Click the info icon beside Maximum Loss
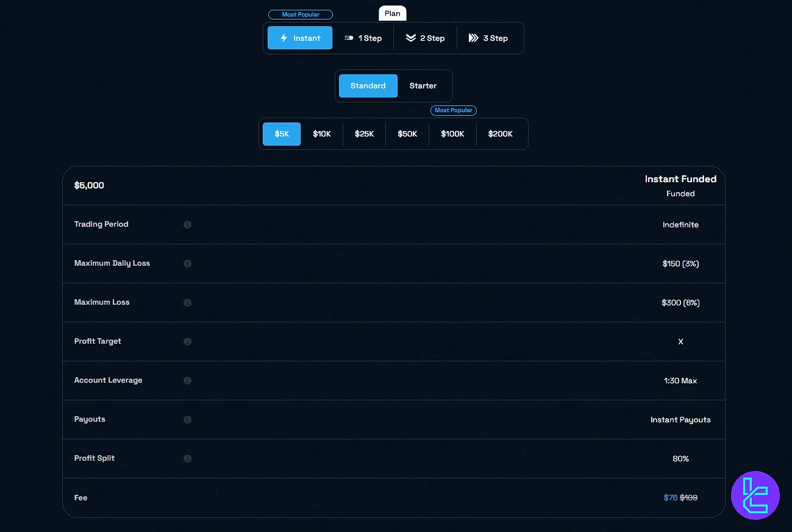Viewport: 792px width, 532px height. pos(187,302)
